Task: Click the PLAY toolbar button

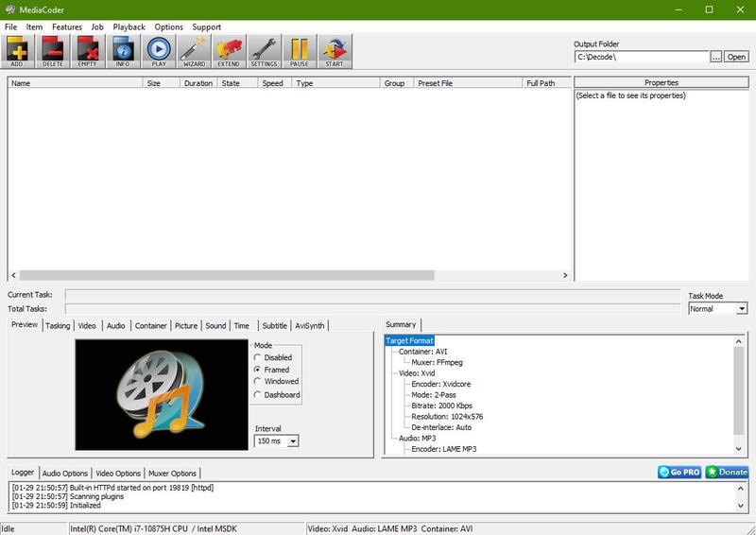Action: click(159, 51)
